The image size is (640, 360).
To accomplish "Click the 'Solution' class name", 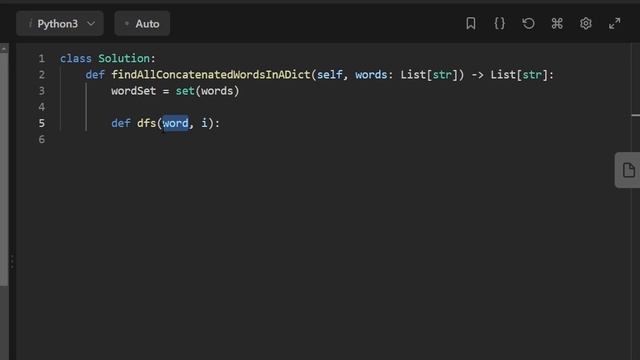I will 124,58.
